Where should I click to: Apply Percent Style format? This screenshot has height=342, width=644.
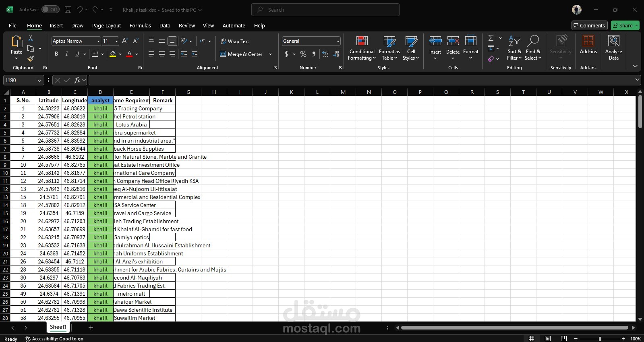pos(303,54)
